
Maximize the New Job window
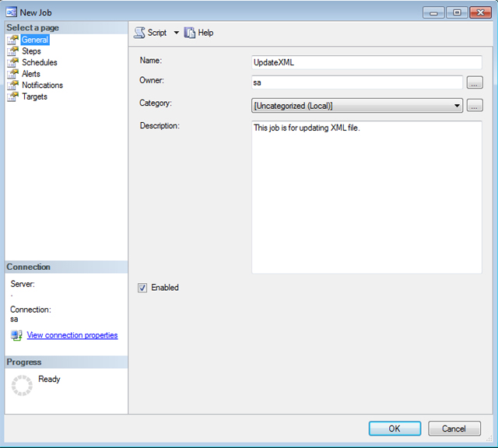457,12
